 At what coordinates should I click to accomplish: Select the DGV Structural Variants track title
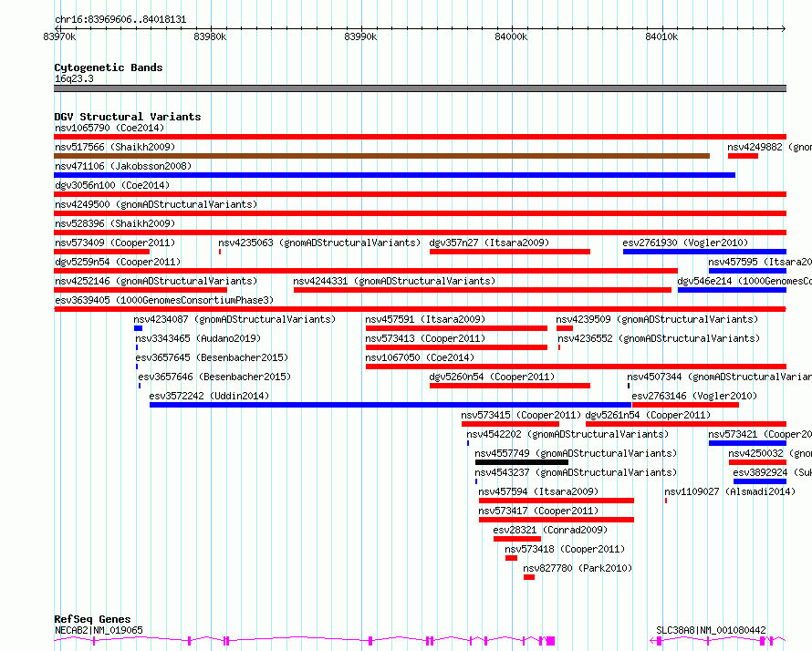pos(128,117)
